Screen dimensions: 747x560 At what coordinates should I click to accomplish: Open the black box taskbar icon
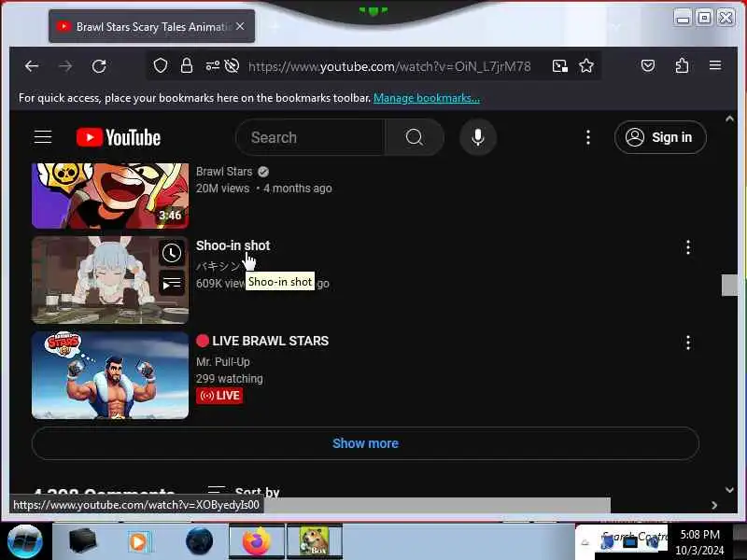82,541
